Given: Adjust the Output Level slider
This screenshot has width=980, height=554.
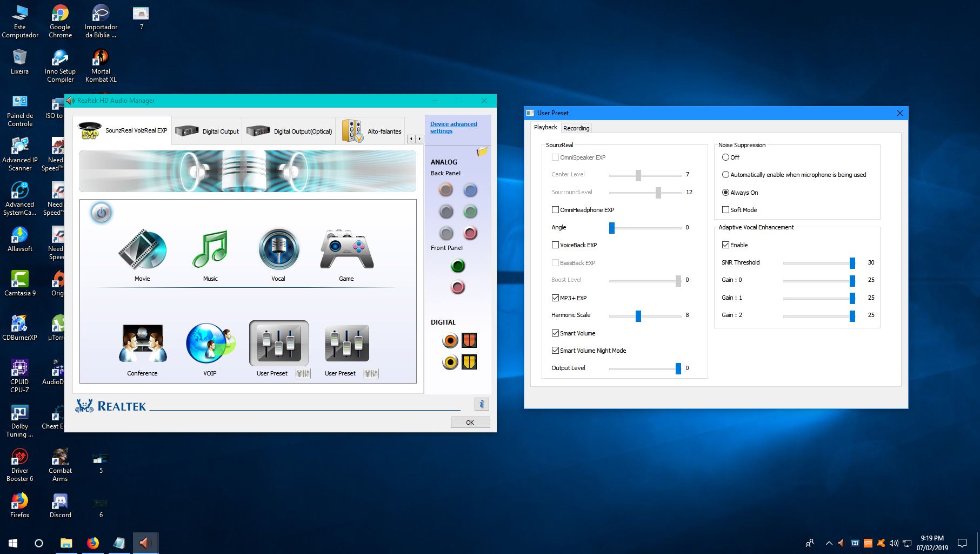Looking at the screenshot, I should click(x=678, y=368).
